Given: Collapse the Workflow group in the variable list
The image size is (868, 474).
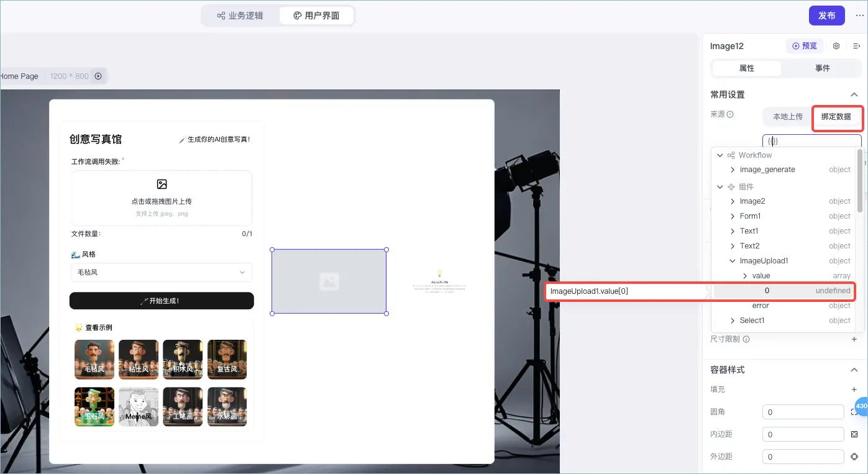Looking at the screenshot, I should click(x=721, y=155).
